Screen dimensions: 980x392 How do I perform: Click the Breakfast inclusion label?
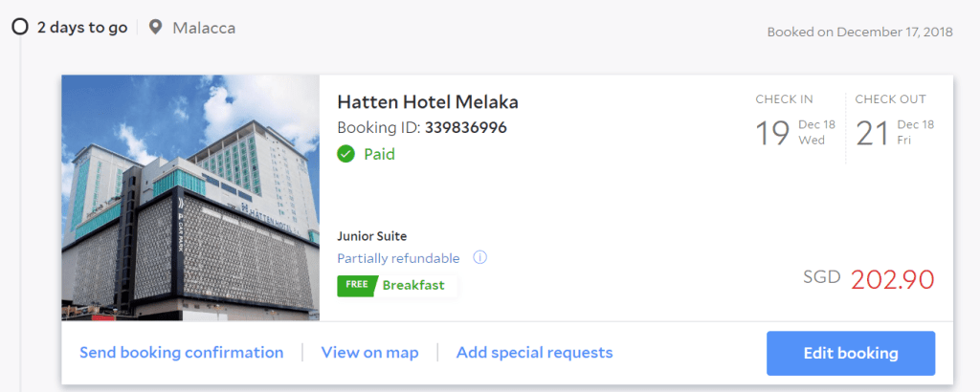click(x=413, y=285)
